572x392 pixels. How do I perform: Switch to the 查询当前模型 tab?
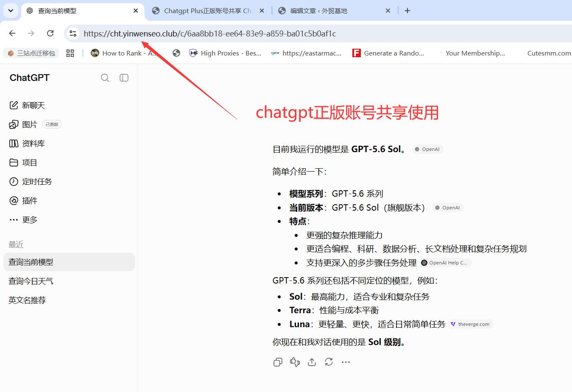coord(82,11)
